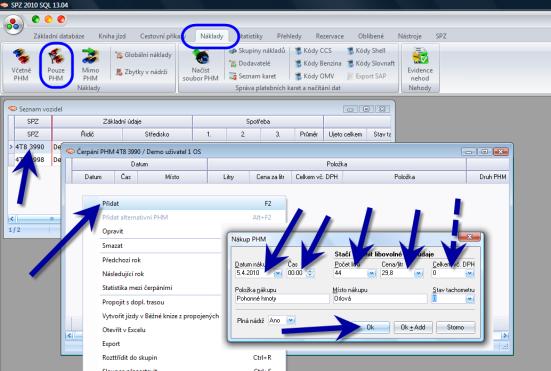Open Globální náklady
This screenshot has width=551, height=371.
[144, 55]
